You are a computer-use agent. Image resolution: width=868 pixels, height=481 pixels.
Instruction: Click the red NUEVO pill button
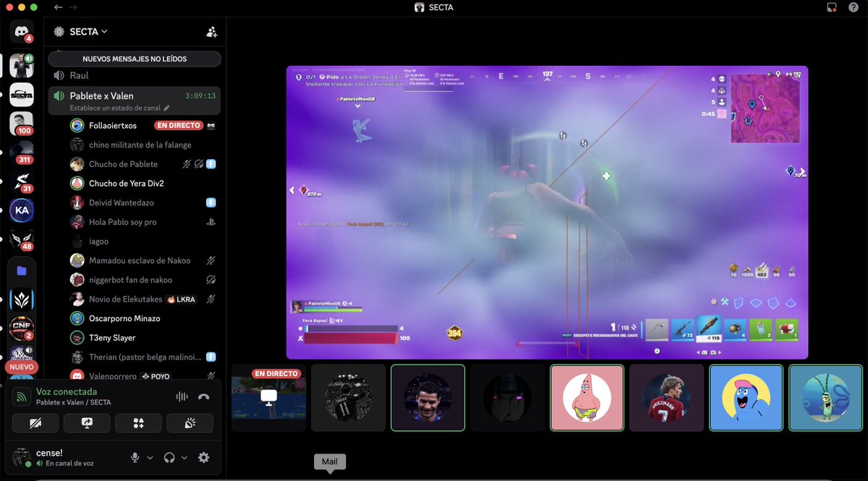pos(22,367)
